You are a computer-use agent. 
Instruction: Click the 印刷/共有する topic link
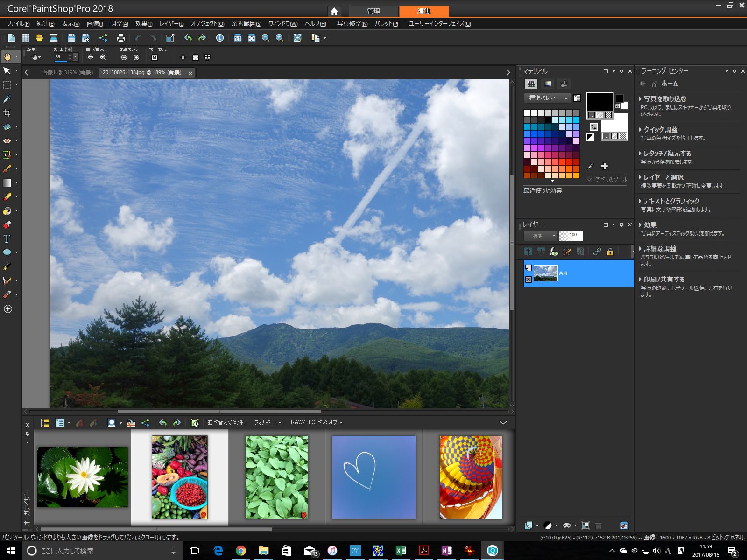pyautogui.click(x=664, y=280)
